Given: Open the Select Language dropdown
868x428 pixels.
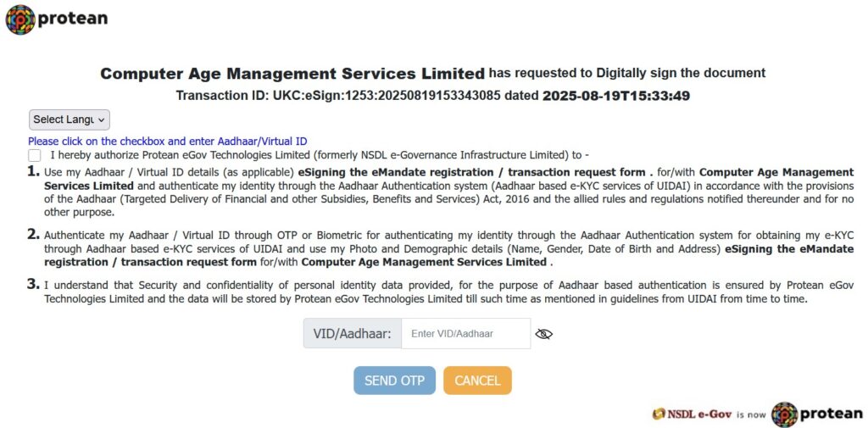Looking at the screenshot, I should click(x=69, y=120).
